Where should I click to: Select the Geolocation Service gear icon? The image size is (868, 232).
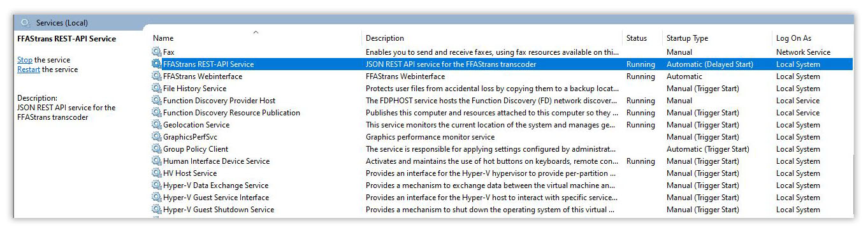coord(157,124)
